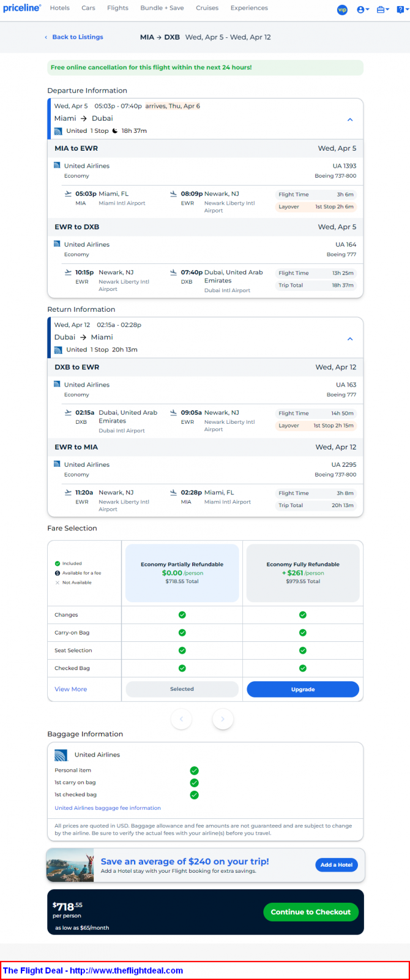Click United Airlines logo for flight UA 2295
This screenshot has width=410, height=980.
coord(57,464)
